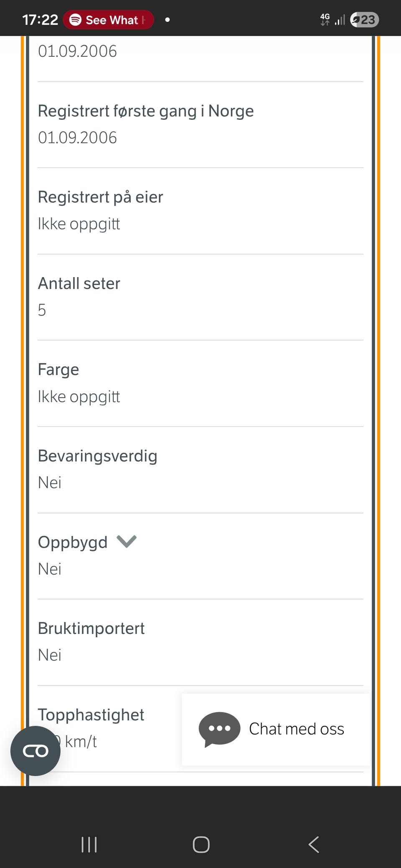Tap the battery indicator icon
The height and width of the screenshot is (868, 401).
[x=364, y=20]
